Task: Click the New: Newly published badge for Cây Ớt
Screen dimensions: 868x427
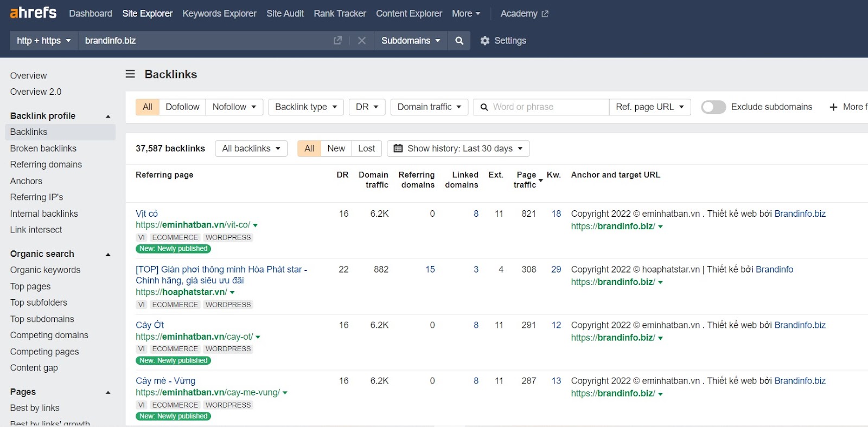Action: (x=174, y=360)
